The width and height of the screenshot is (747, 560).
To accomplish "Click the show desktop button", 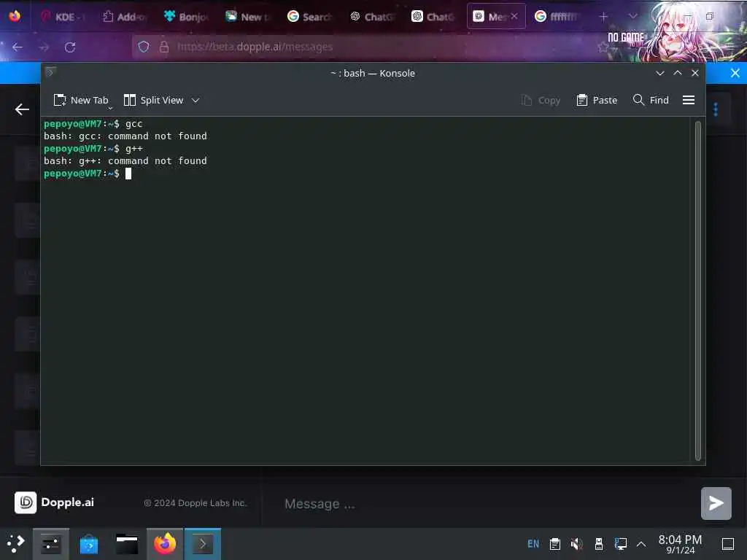I will (x=728, y=544).
